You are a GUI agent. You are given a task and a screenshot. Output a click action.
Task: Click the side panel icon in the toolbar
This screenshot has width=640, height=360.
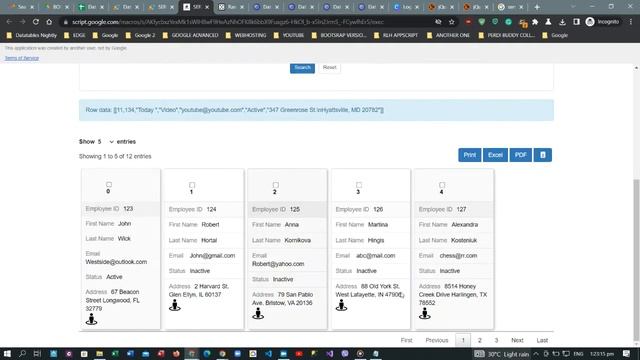576,22
